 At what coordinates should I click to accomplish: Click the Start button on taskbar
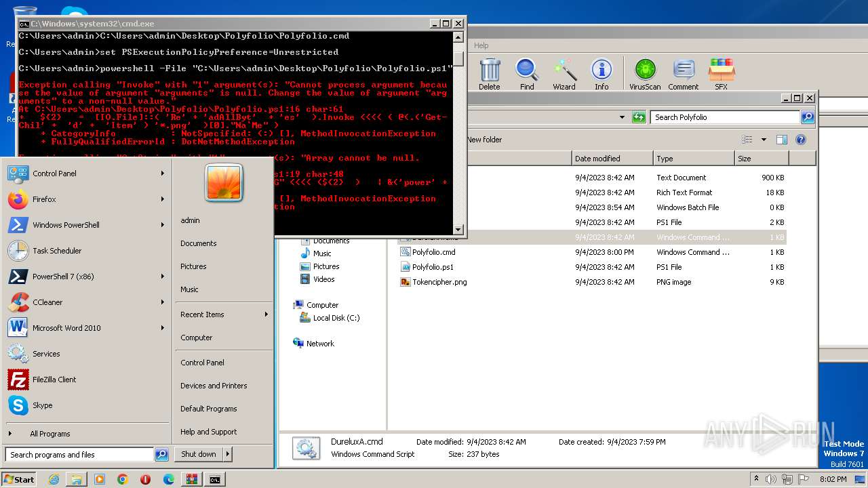(x=19, y=479)
